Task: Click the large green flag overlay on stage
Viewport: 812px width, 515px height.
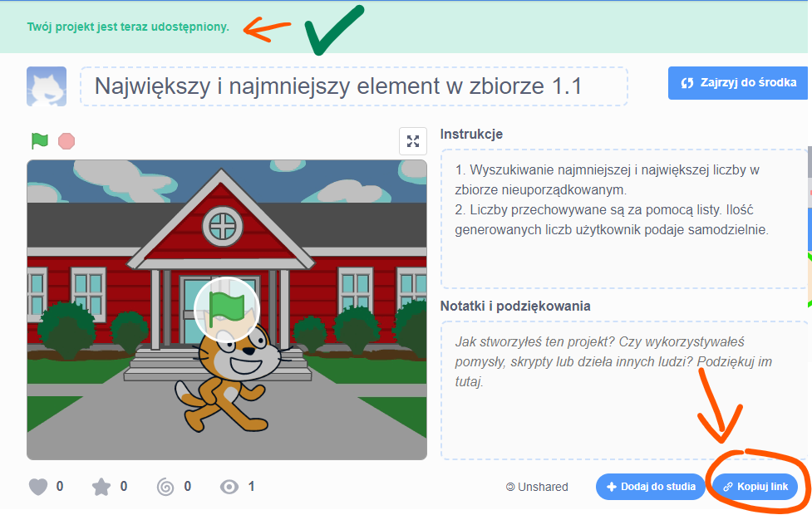Action: click(226, 309)
